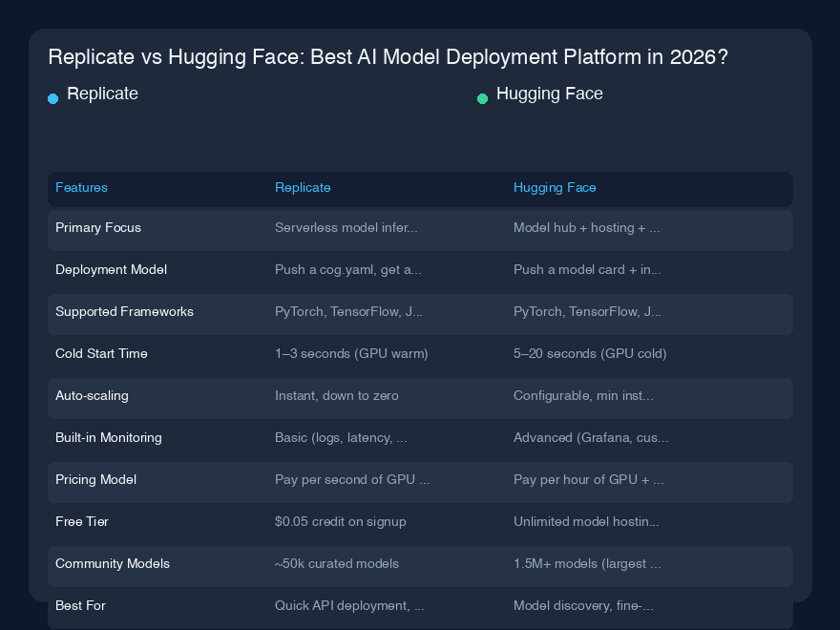Click 'Unlimited model hostin...' cell
Screen dimensions: 840x630
pyautogui.click(x=586, y=522)
